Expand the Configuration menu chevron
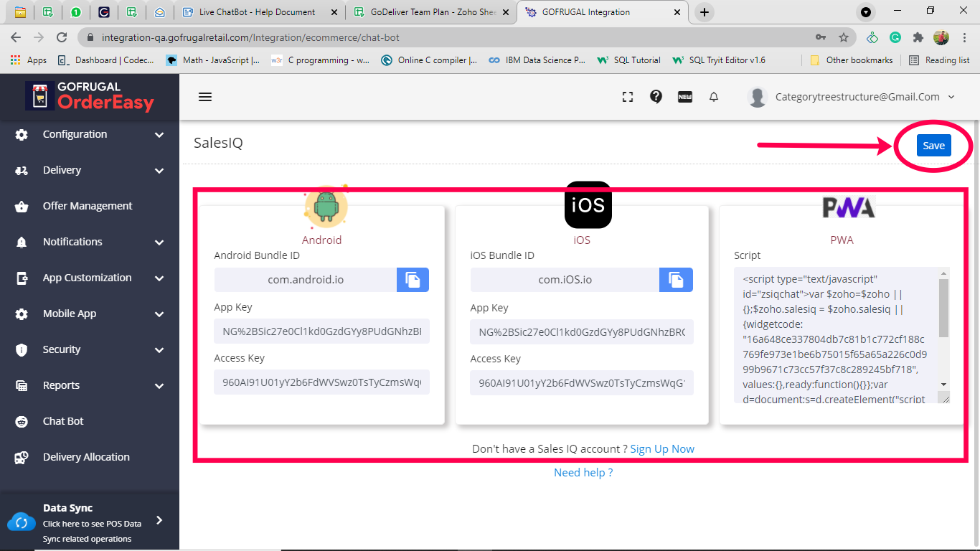Image resolution: width=980 pixels, height=551 pixels. click(159, 134)
